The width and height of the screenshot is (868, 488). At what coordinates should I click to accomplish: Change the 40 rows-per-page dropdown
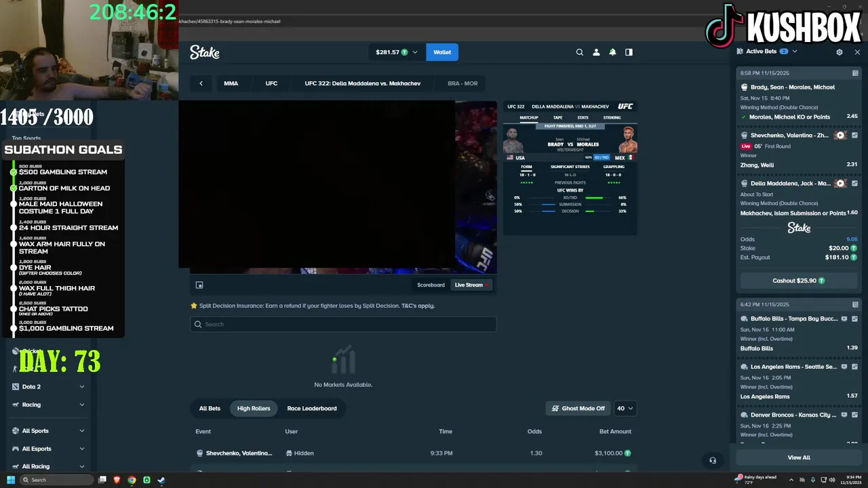click(625, 408)
